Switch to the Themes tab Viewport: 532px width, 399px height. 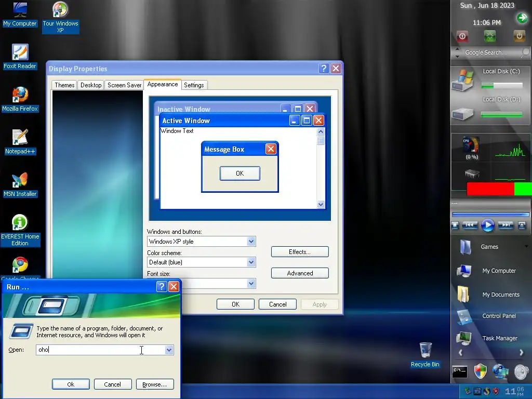[64, 85]
